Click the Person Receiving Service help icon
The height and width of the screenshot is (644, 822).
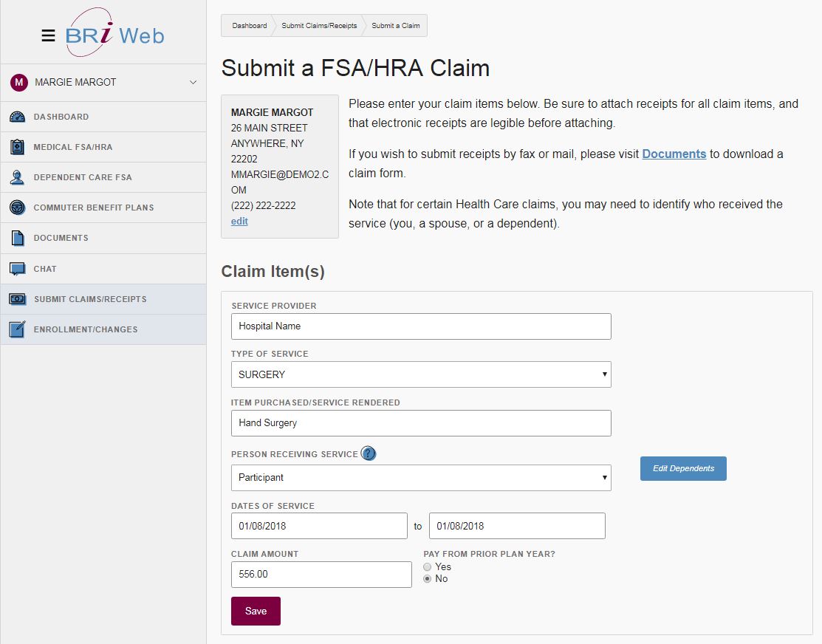368,453
